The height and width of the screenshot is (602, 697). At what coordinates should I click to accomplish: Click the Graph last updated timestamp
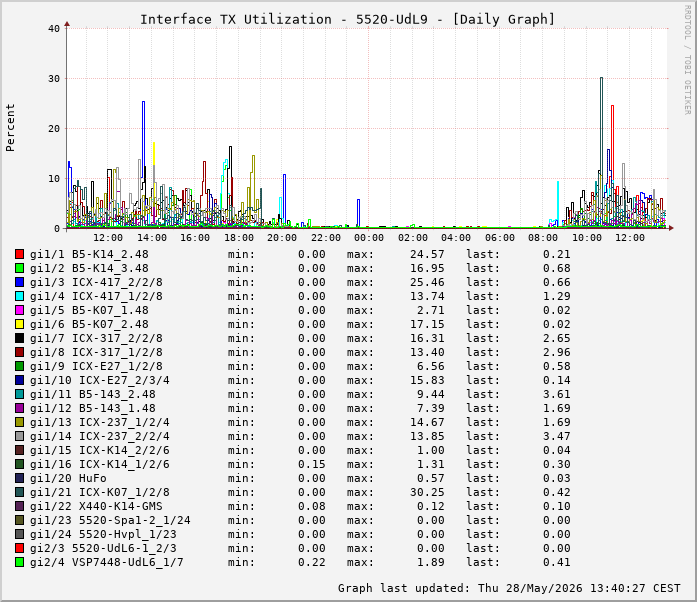coord(509,588)
